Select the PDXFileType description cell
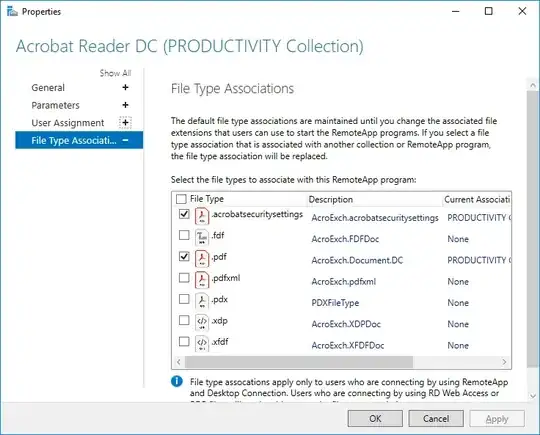Image resolution: width=540 pixels, height=435 pixels. 335,303
